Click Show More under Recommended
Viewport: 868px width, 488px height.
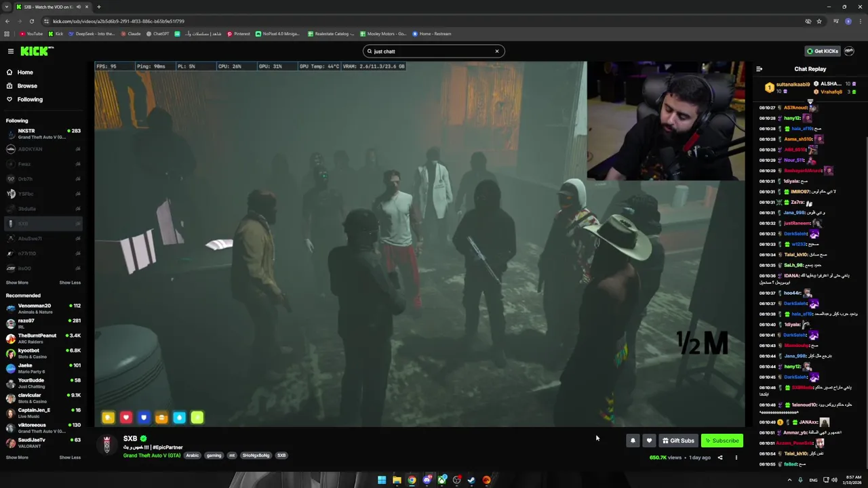(x=17, y=457)
